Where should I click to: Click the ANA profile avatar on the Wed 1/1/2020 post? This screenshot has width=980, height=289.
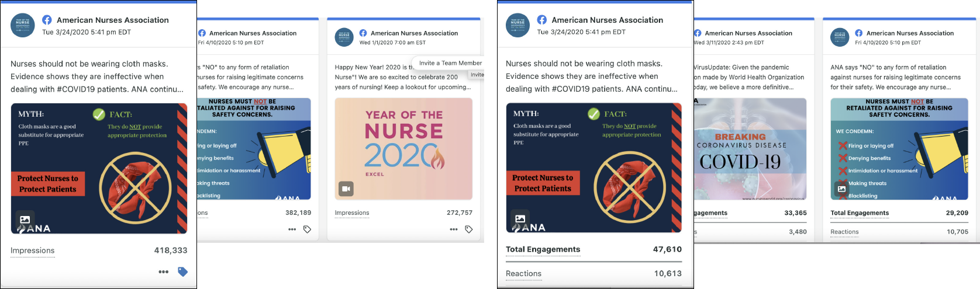tap(344, 37)
